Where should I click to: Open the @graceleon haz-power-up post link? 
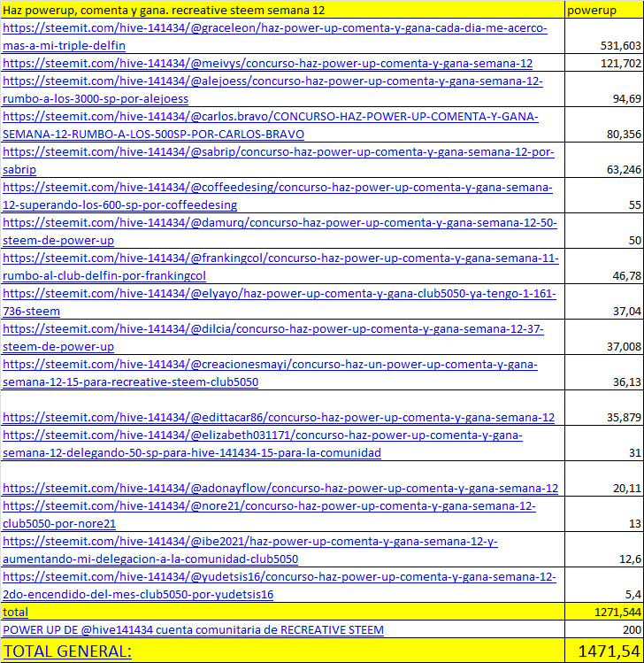point(274,36)
